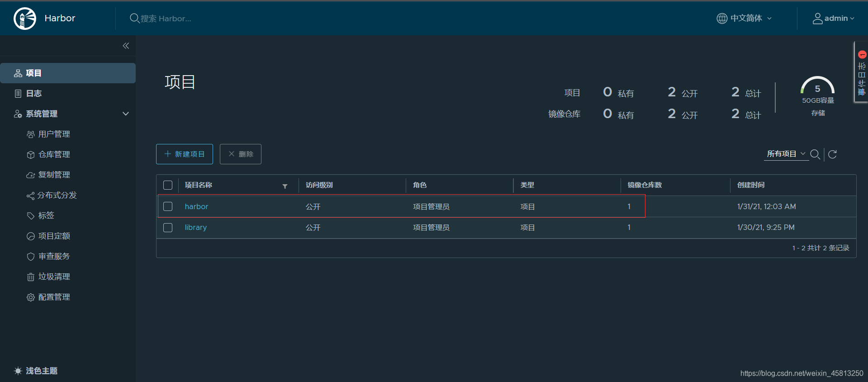The width and height of the screenshot is (868, 382).
Task: Check the harbor project row checkbox
Action: [168, 206]
